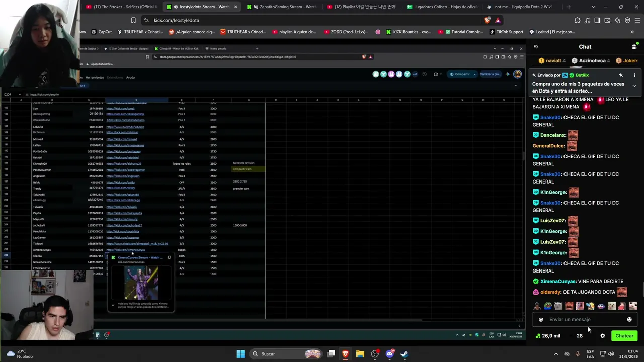644x362 pixels.
Task: Open the Ayuda menu in streamed spreadsheet
Action: 130,77
